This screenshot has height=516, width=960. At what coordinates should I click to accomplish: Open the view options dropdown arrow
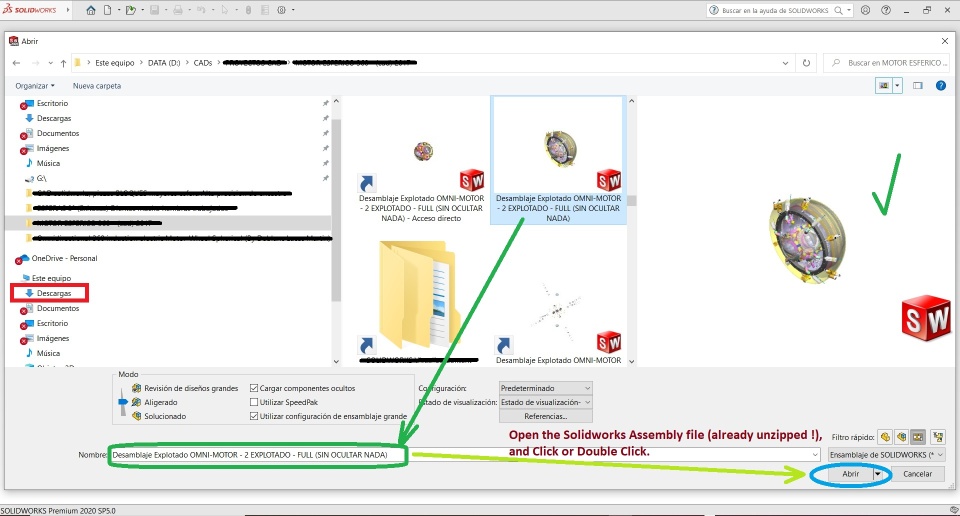(898, 86)
